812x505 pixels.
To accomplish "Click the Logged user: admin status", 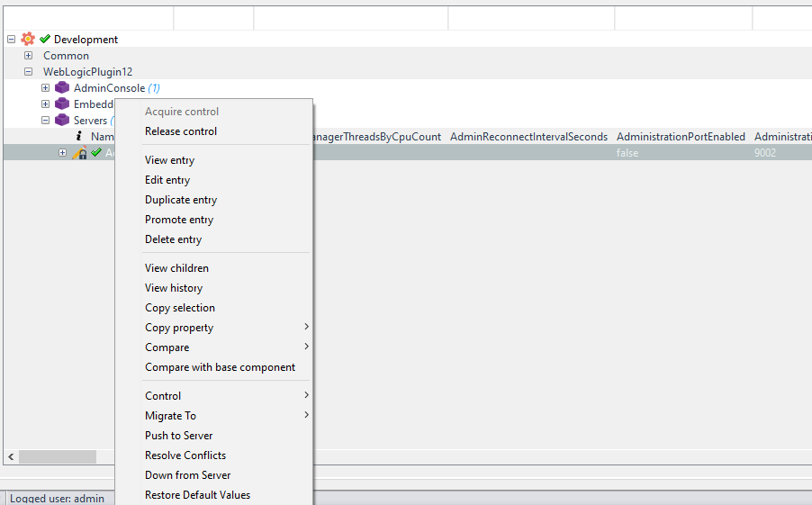I will (57, 499).
